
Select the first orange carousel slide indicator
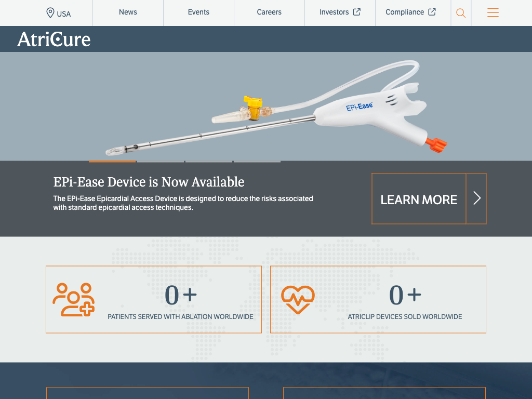[x=112, y=162]
